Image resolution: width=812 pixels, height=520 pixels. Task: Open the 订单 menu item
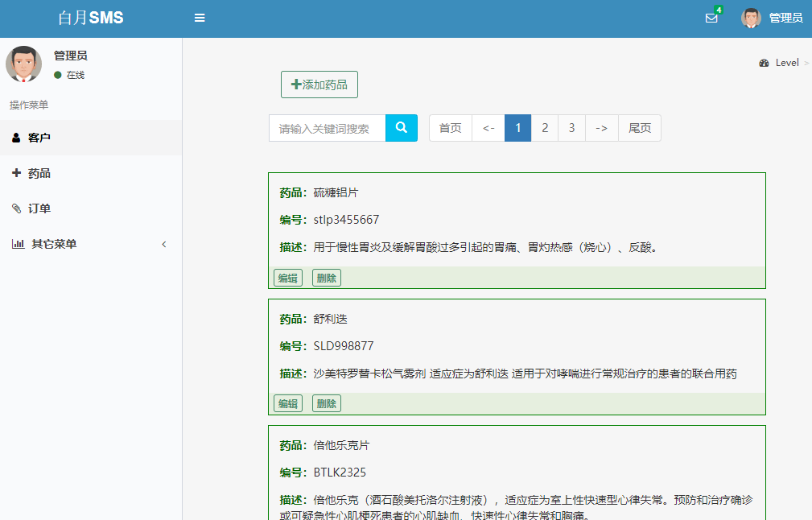click(x=91, y=208)
